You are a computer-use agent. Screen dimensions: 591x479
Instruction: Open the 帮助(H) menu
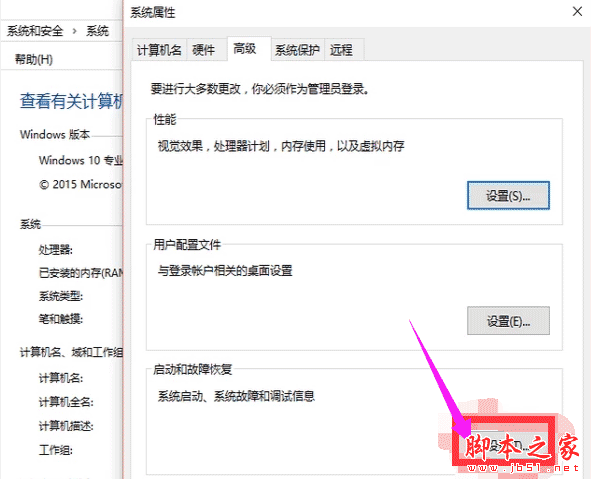pyautogui.click(x=34, y=59)
